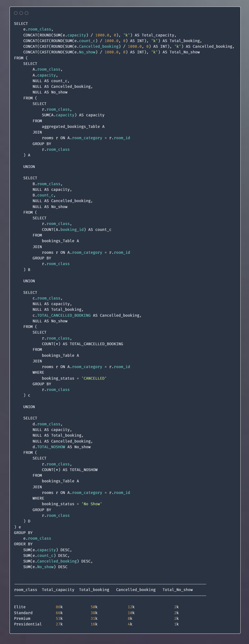
Task: Click the room_class result column header
Action: coord(26,590)
